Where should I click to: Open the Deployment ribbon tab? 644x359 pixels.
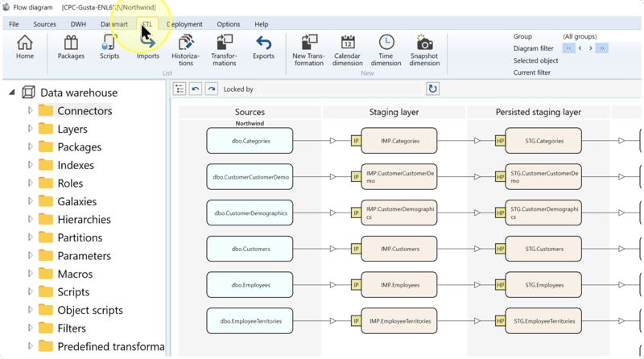pos(184,24)
